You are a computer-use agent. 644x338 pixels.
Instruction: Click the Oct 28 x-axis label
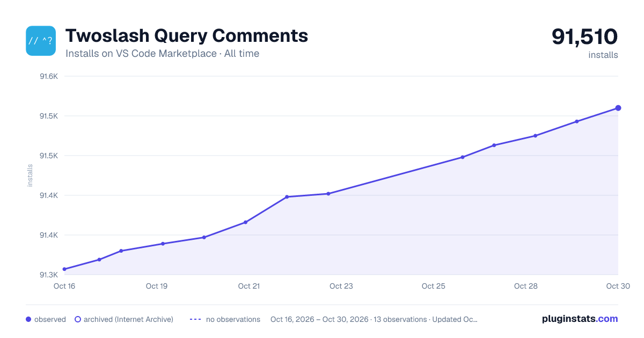click(x=526, y=286)
